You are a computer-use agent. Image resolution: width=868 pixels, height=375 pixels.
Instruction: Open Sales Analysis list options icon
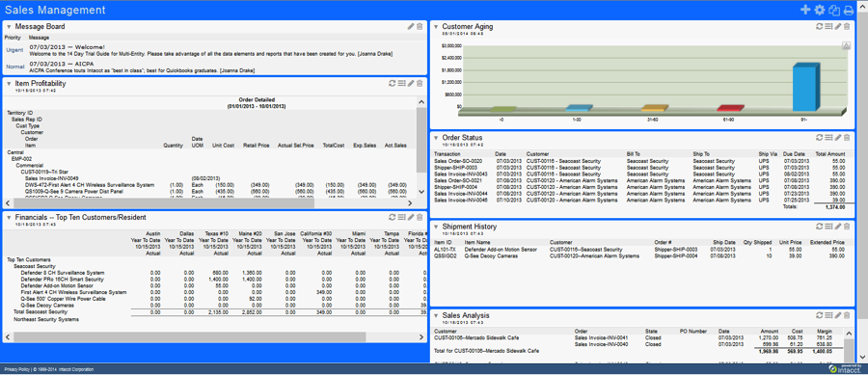(828, 315)
